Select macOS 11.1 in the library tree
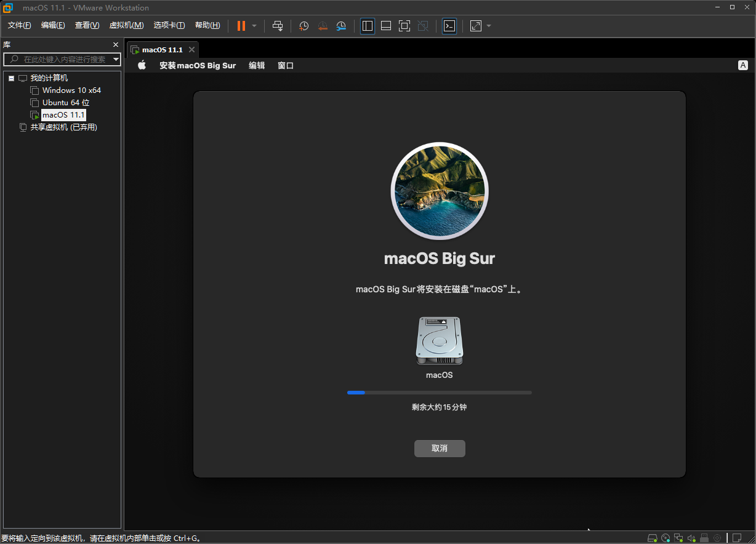 tap(63, 115)
